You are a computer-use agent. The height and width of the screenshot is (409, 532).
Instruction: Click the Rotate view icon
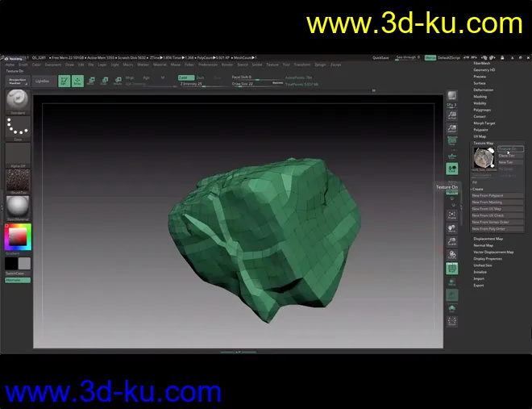[x=452, y=255]
